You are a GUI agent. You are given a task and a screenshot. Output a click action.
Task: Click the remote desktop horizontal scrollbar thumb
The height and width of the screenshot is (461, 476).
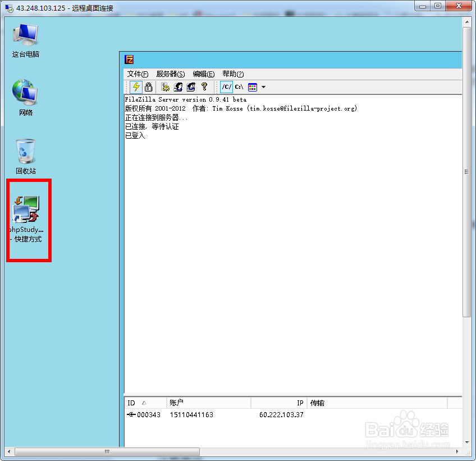pos(107,451)
